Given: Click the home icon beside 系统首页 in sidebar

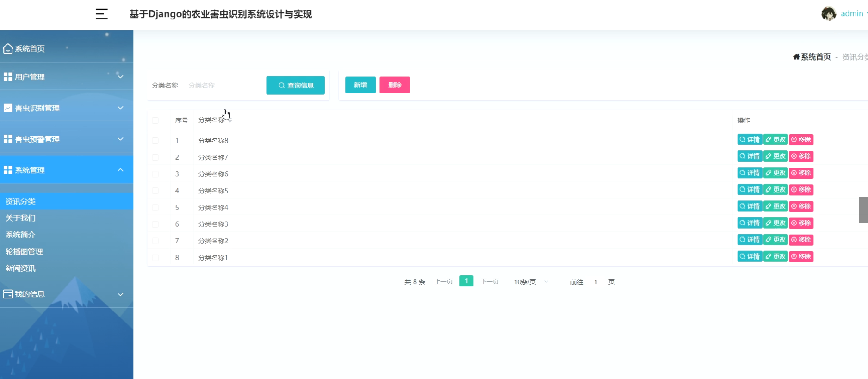Looking at the screenshot, I should (x=8, y=49).
